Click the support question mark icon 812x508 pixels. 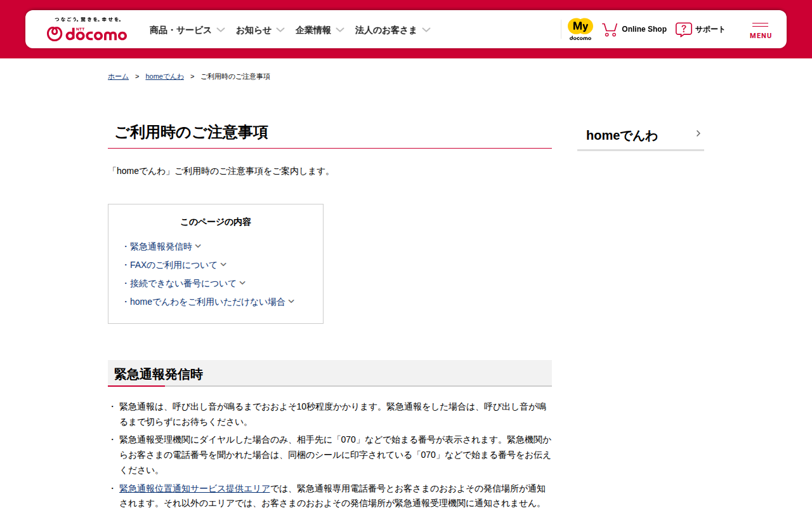tap(683, 29)
